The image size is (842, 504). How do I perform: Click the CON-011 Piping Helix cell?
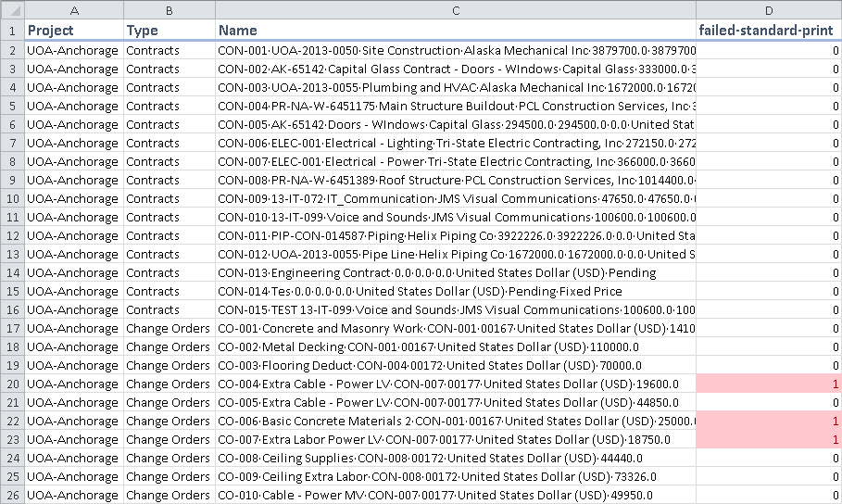[456, 236]
